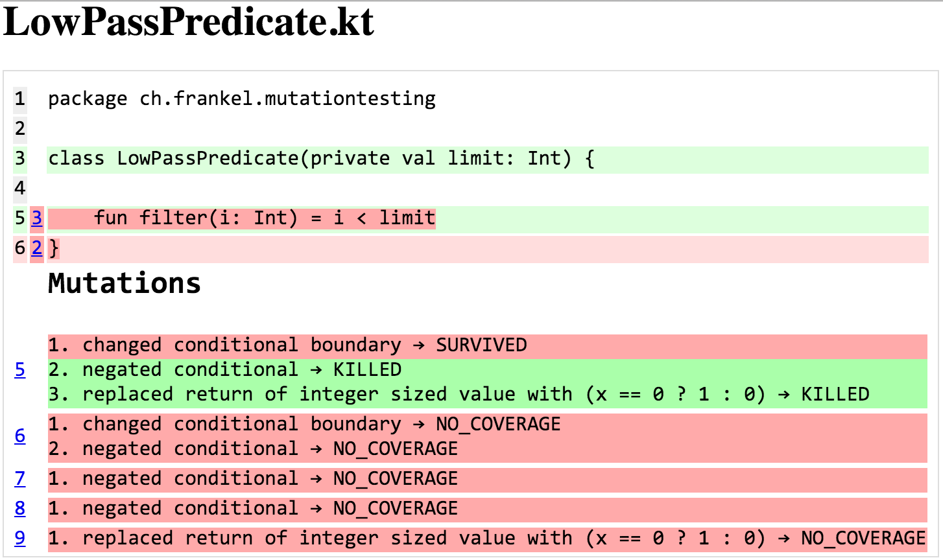This screenshot has height=560, width=943.
Task: Select line 8's negated conditional NO_COVERAGE entry
Action: [x=253, y=509]
